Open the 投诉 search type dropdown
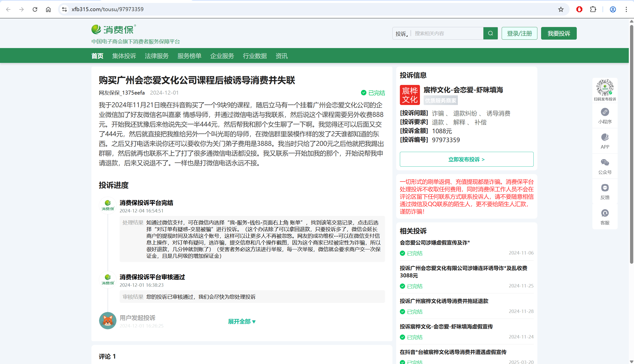634x364 pixels. click(401, 33)
